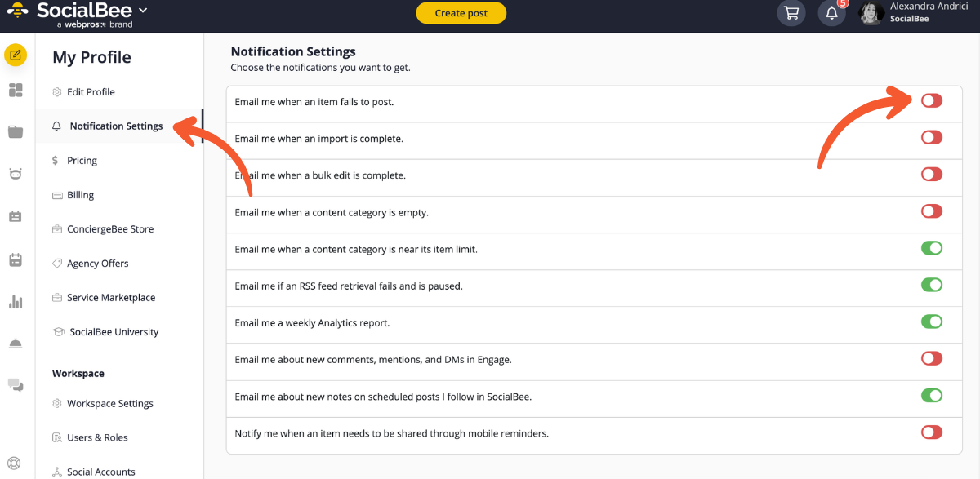Open Workspace Settings in the sidebar
Image resolution: width=980 pixels, height=479 pixels.
coord(109,404)
